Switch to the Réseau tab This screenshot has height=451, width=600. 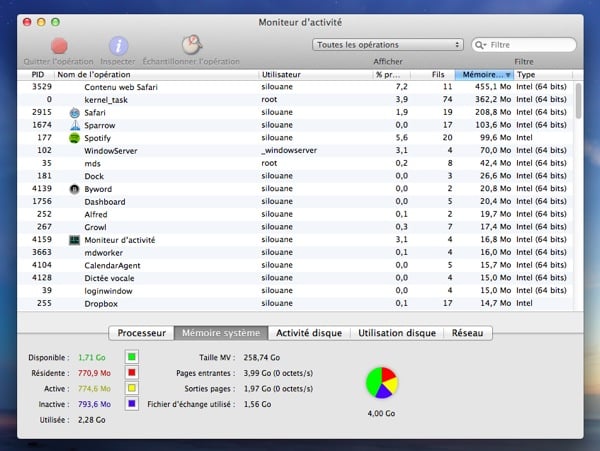[x=468, y=333]
